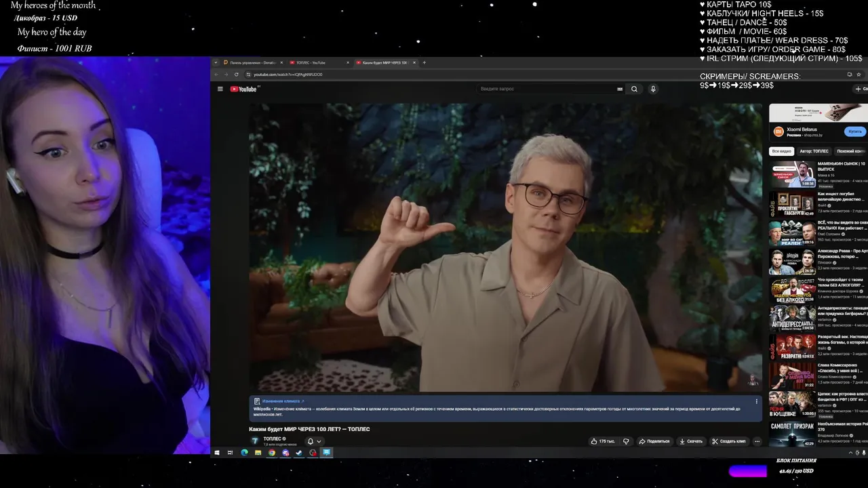Click the 'Купить' button on the Xiaomi ad
868x488 pixels.
click(855, 131)
